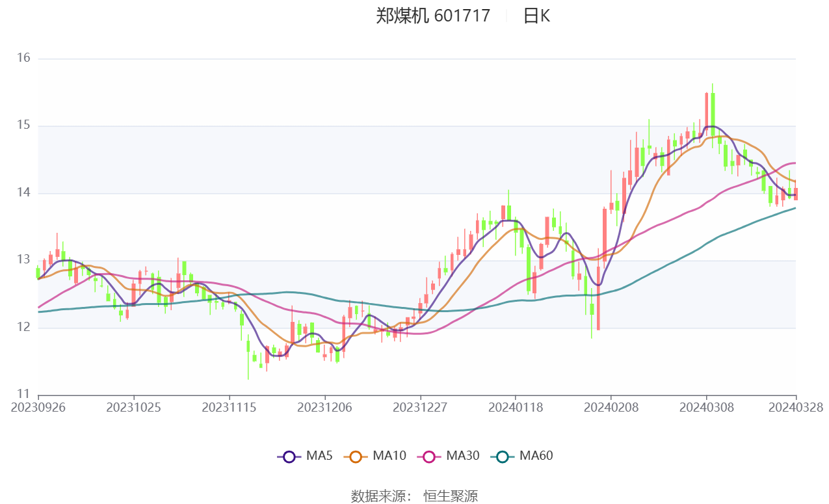Viewport: 829px width, 504px height.
Task: Click the 20231227 date axis label
Action: pos(420,407)
